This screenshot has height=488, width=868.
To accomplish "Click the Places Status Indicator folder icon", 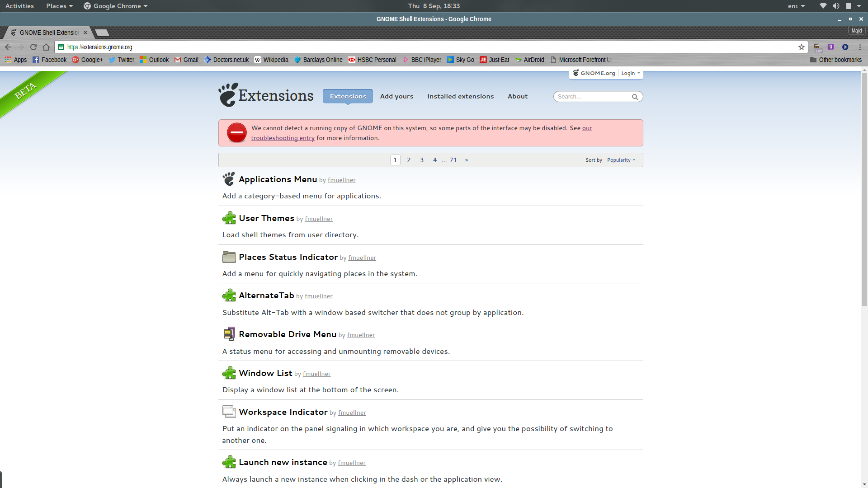I will click(x=229, y=257).
